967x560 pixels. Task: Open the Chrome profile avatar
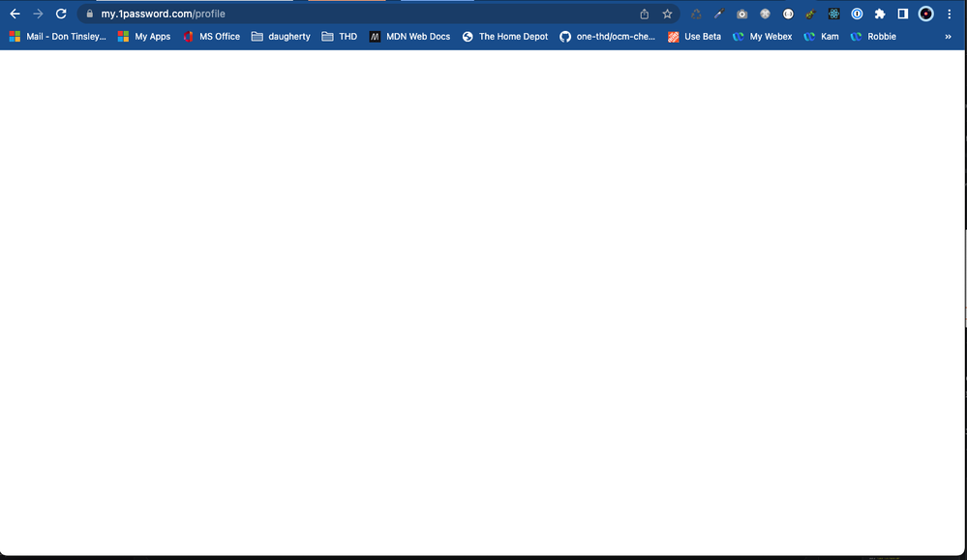[x=926, y=14]
